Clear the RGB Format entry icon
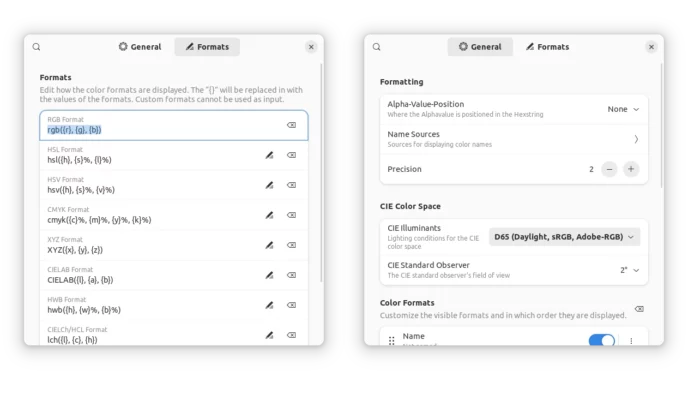This screenshot has height=394, width=700. pyautogui.click(x=292, y=125)
